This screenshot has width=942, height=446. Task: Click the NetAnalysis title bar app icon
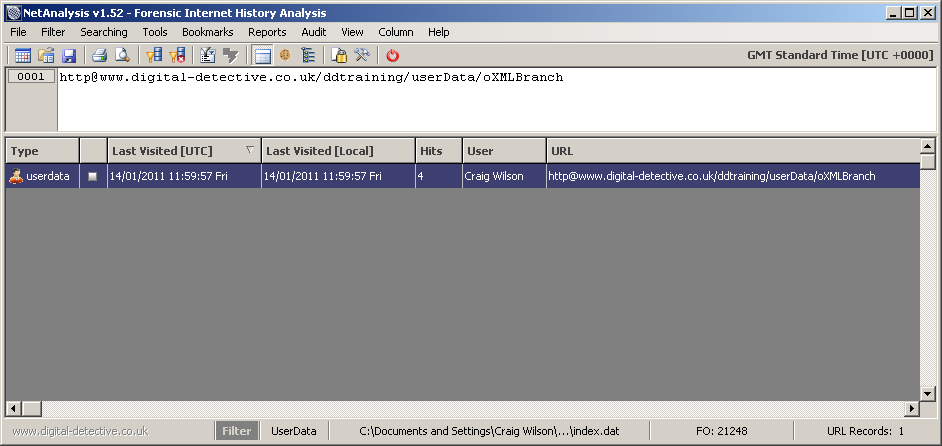pos(13,13)
